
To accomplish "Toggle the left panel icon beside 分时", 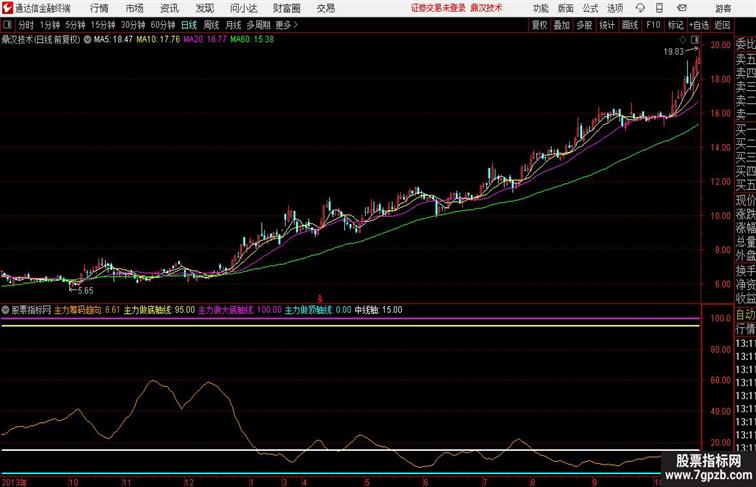I will coord(7,25).
